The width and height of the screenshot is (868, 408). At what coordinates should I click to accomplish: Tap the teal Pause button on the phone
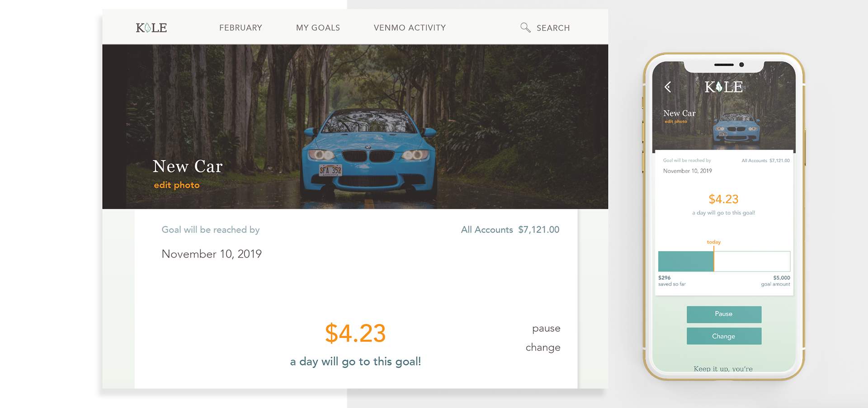[724, 314]
